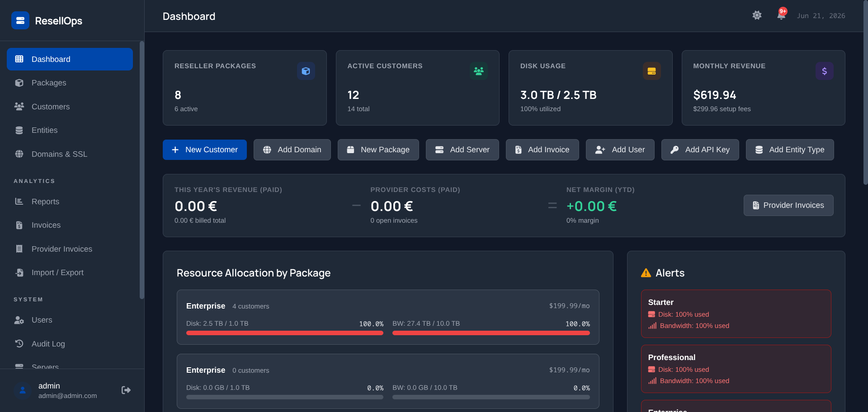
Task: Click the Disk Usage stat card
Action: click(590, 88)
